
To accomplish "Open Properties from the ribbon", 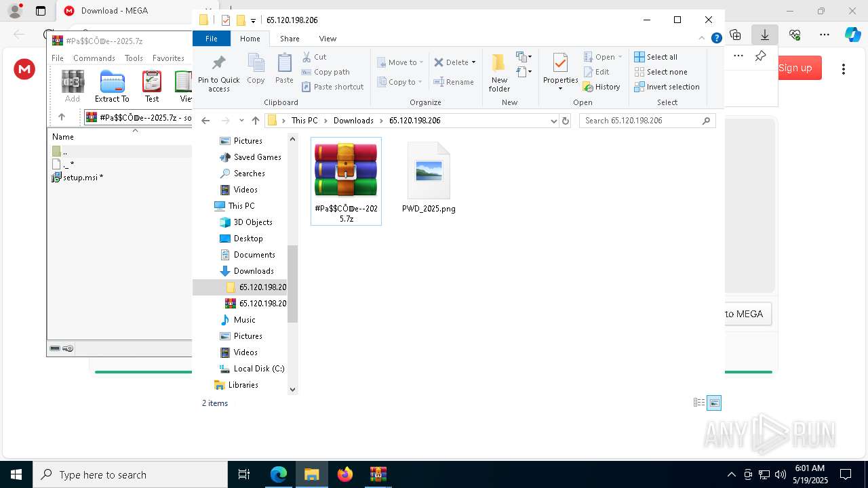I will [560, 72].
